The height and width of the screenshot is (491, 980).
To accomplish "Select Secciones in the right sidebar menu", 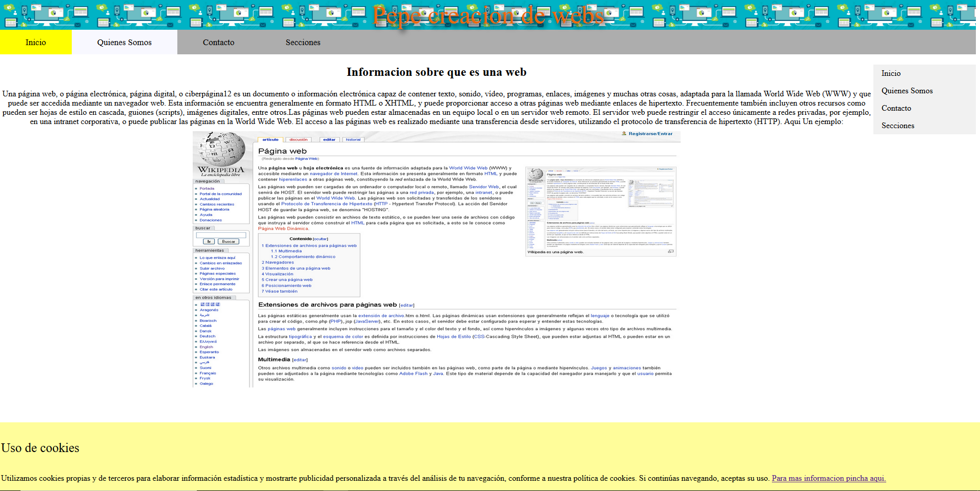I will (924, 126).
